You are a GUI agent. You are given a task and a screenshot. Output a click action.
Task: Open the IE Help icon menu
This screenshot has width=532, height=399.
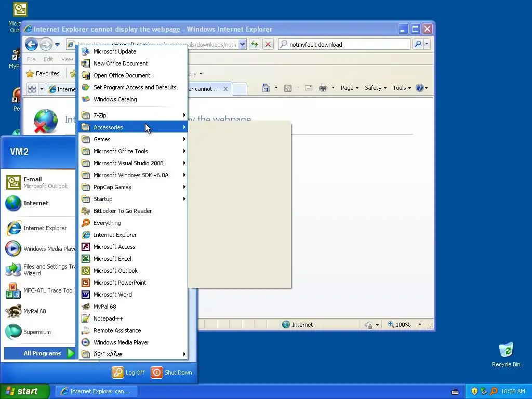point(421,88)
